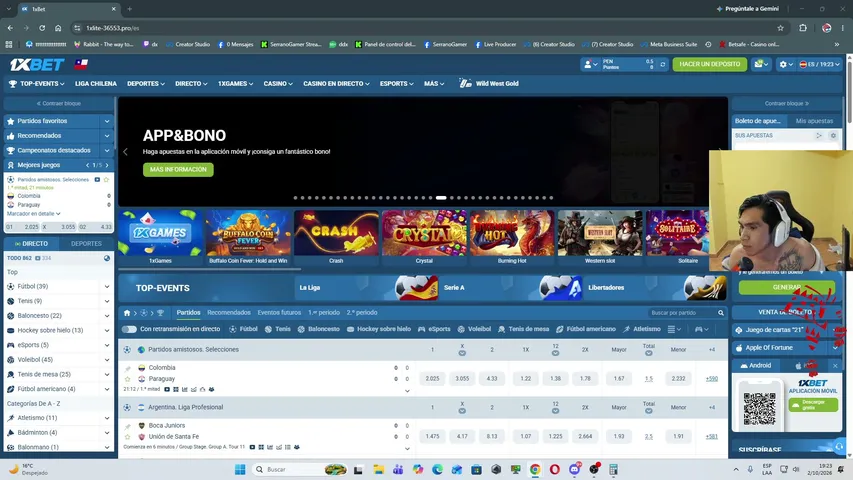Select 2.025 odds for Colombia

point(432,379)
